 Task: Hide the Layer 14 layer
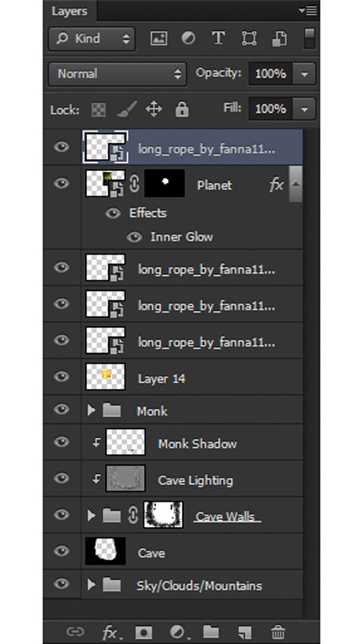pyautogui.click(x=61, y=376)
